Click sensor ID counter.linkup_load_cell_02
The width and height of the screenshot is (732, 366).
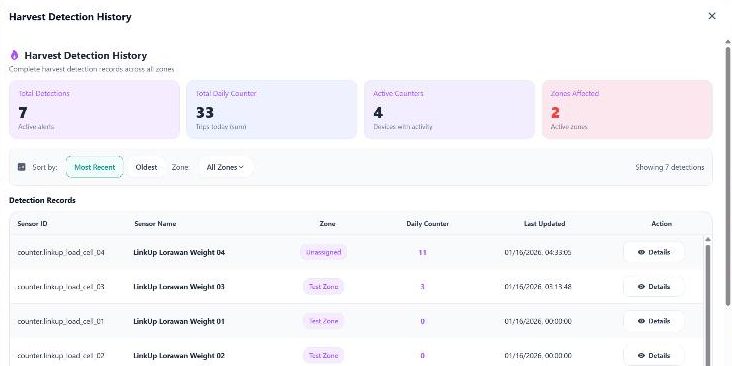pyautogui.click(x=61, y=356)
